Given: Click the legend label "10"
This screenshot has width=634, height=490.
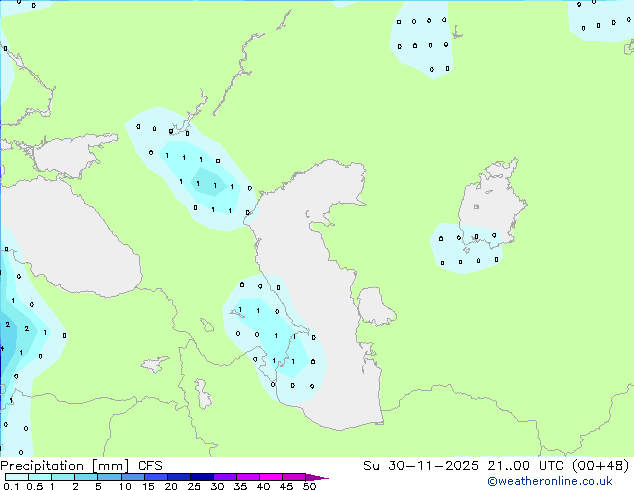Looking at the screenshot, I should (125, 486).
